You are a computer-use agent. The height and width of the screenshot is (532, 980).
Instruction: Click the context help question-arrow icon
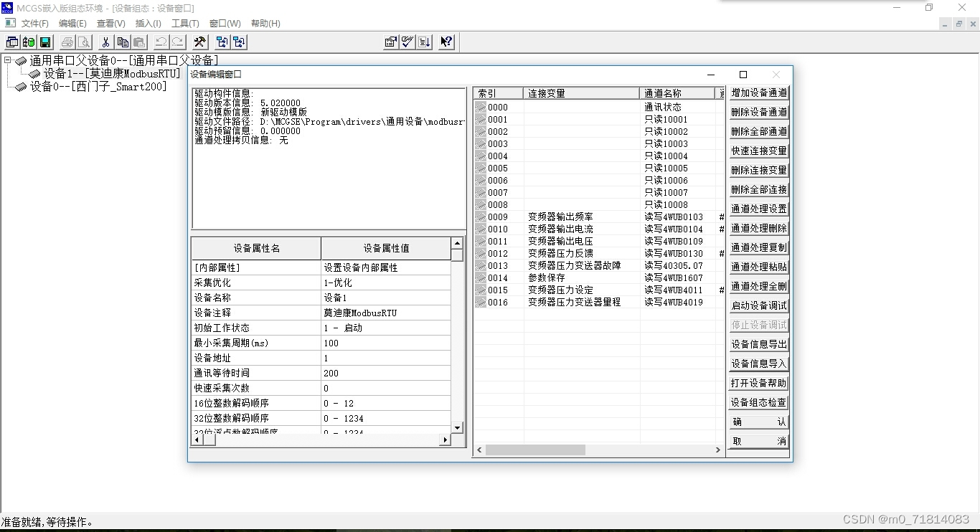(446, 42)
